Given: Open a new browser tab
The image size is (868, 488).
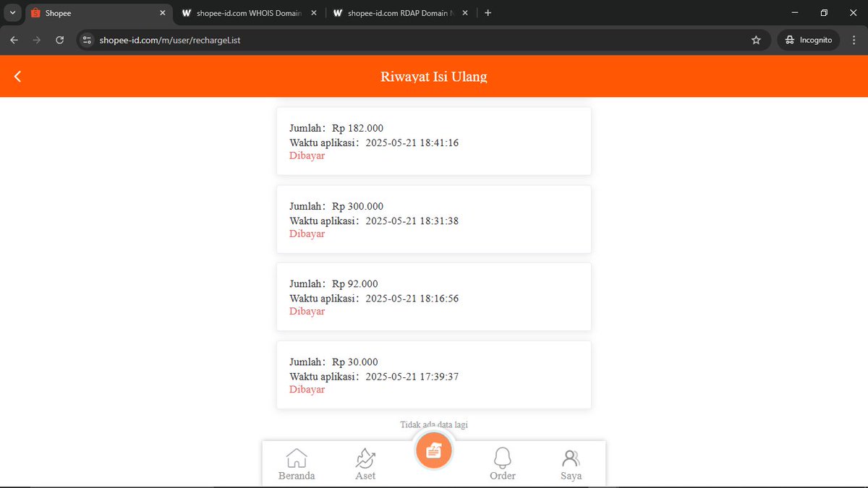Looking at the screenshot, I should pos(488,13).
